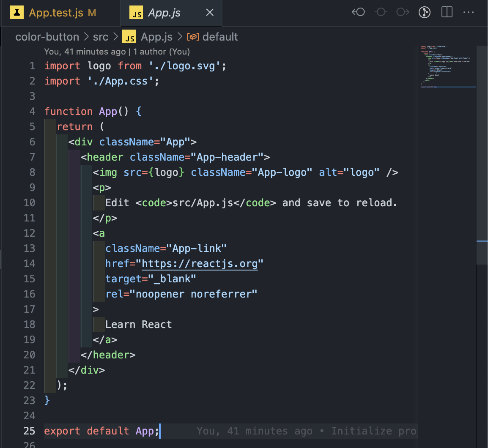Click 'Learn React' text on line 18

139,325
